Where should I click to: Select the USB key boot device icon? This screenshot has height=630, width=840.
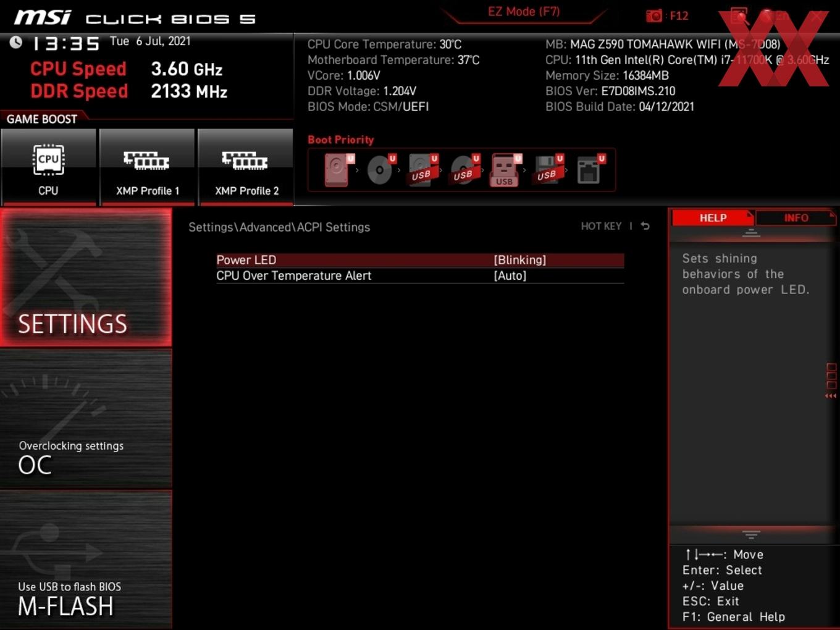tap(505, 170)
